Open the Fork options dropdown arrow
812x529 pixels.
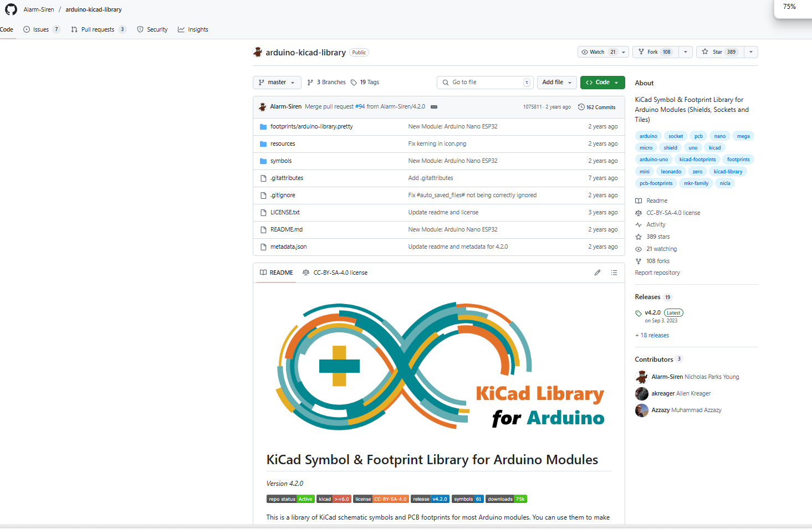point(686,52)
